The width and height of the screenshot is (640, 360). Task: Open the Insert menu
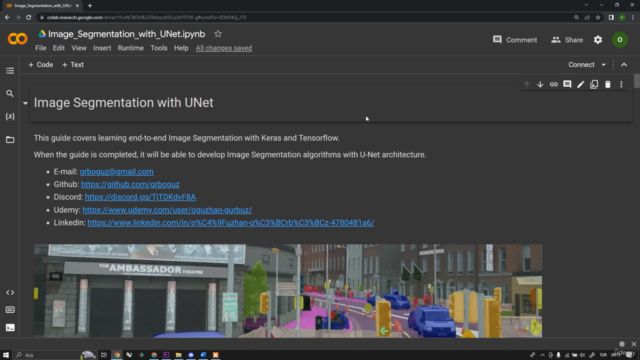[x=102, y=48]
